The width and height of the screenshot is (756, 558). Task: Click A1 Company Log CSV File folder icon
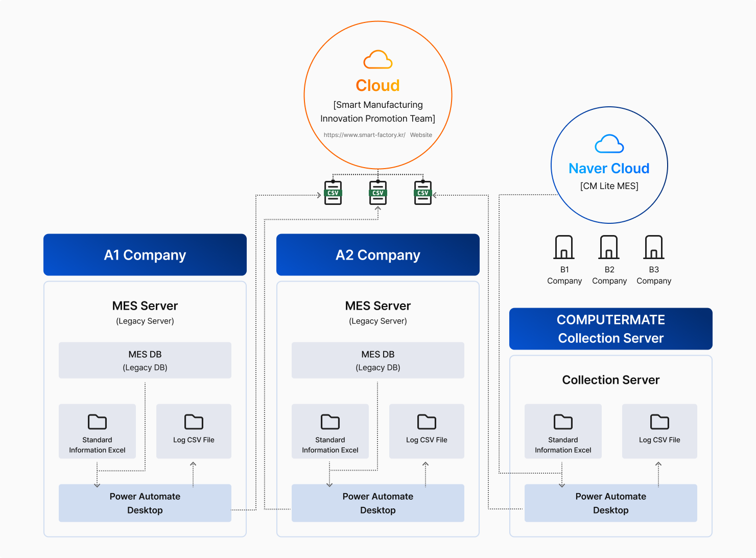point(194,422)
